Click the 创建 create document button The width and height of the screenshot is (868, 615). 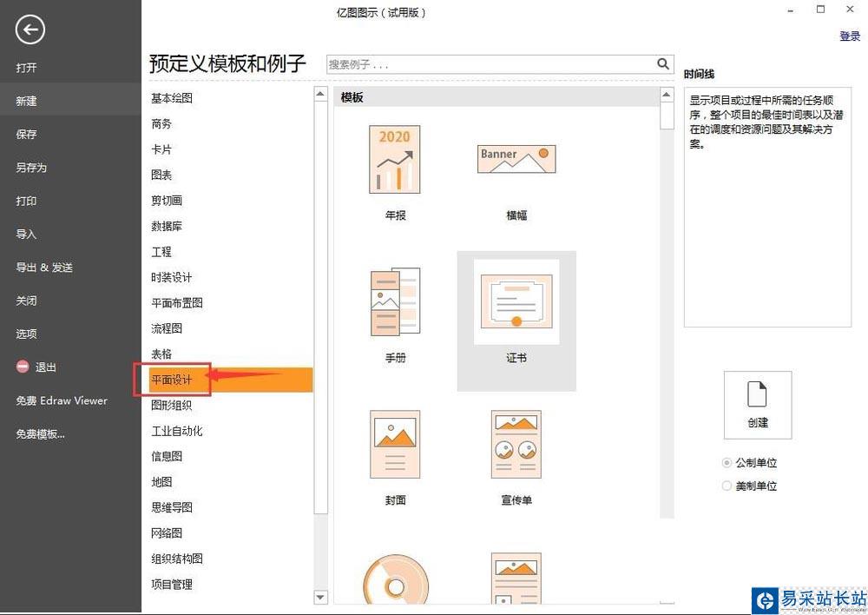[x=757, y=405]
